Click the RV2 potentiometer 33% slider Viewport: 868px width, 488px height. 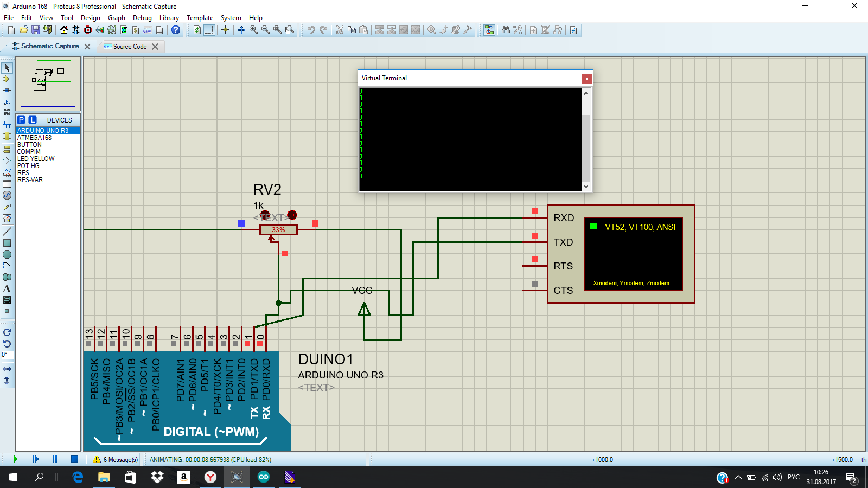278,230
